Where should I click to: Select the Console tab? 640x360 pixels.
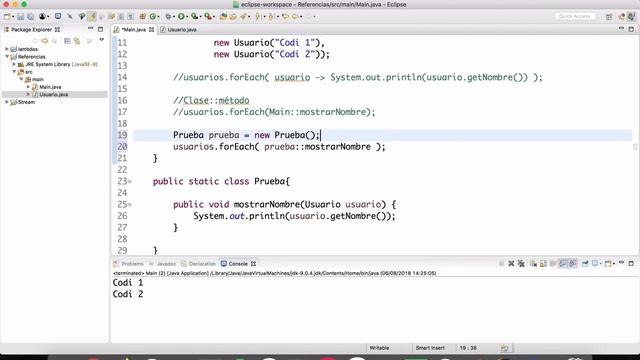(238, 264)
